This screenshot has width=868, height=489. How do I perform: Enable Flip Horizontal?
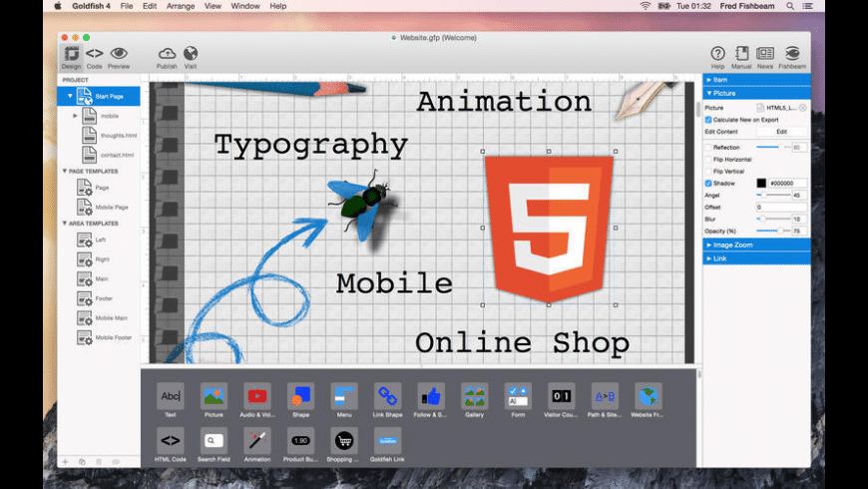tap(708, 160)
